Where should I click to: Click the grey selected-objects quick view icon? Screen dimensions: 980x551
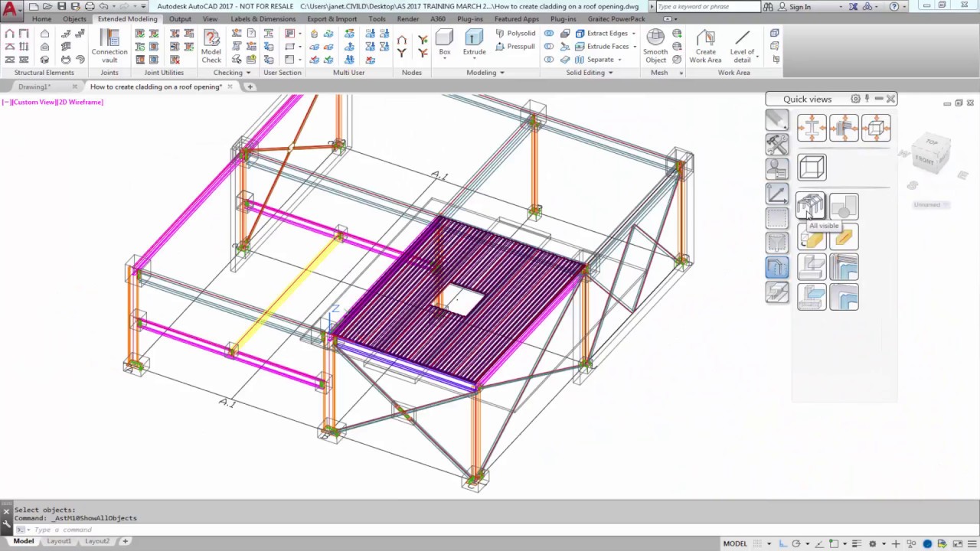coord(844,206)
